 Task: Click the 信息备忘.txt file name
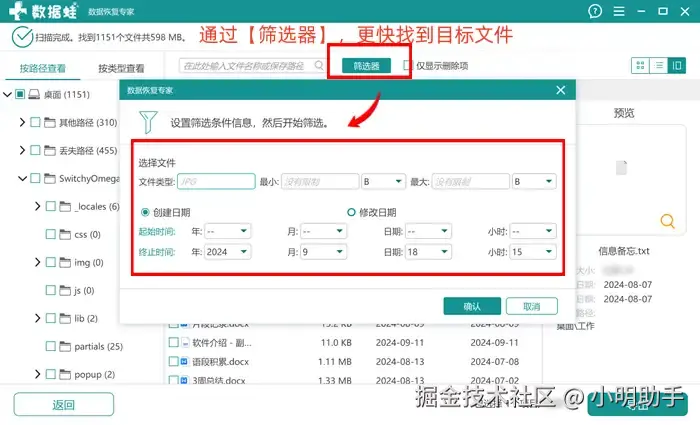(x=624, y=251)
